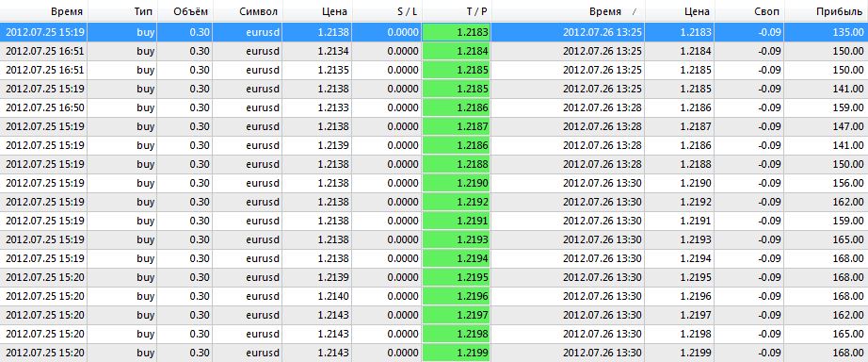Click the green T/P cell 1.2199
Image resolution: width=868 pixels, height=362 pixels.
457,353
